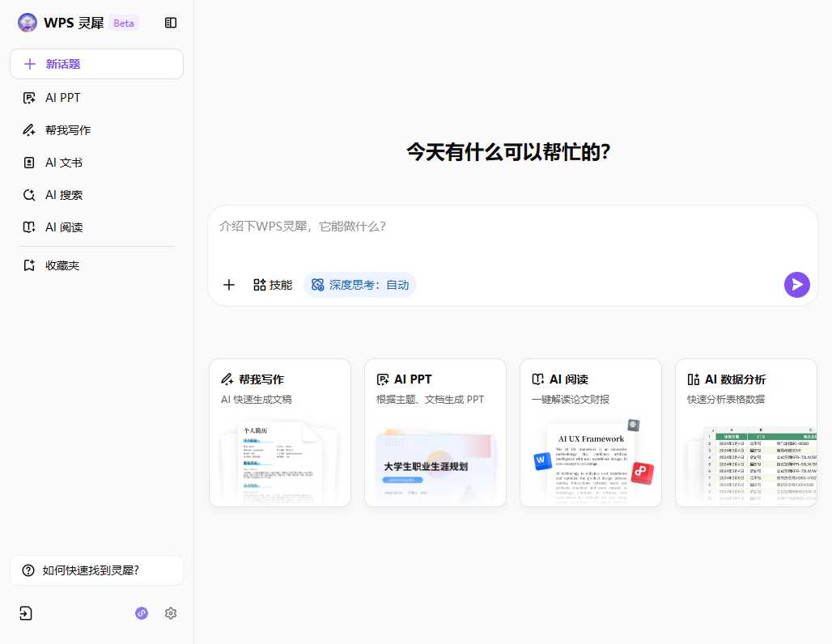Open the 帮我写作 card

tap(280, 432)
